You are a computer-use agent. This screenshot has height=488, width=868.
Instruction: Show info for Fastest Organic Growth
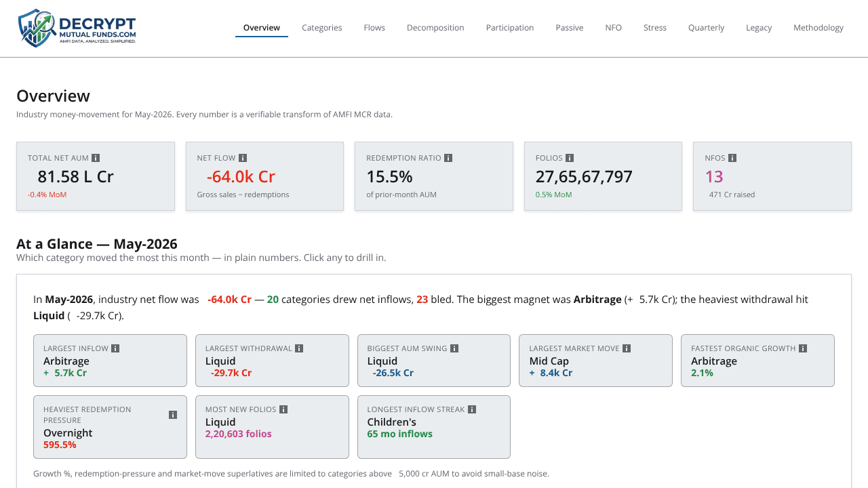pos(803,348)
